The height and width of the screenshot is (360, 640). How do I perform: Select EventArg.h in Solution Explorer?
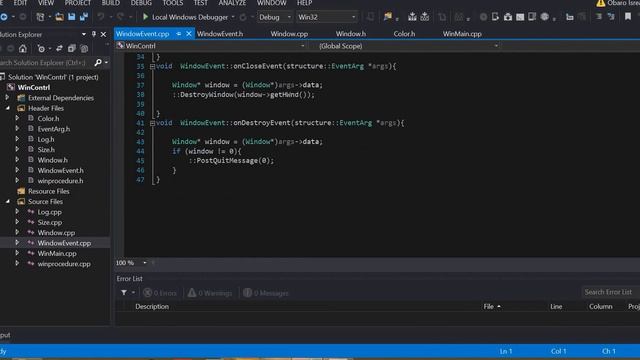(x=53, y=129)
